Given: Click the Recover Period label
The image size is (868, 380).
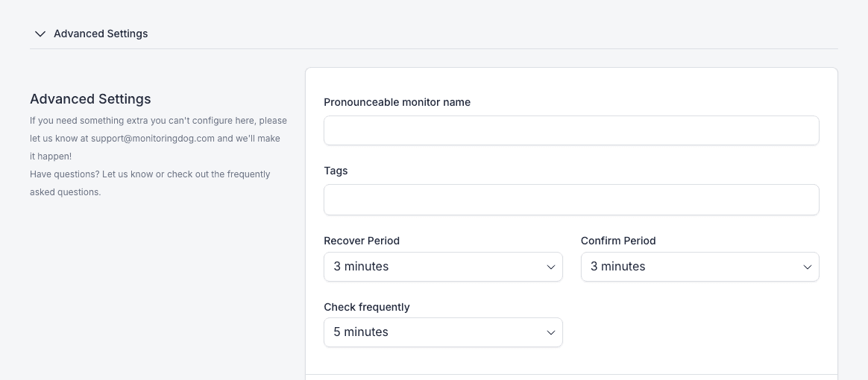Looking at the screenshot, I should pyautogui.click(x=362, y=241).
